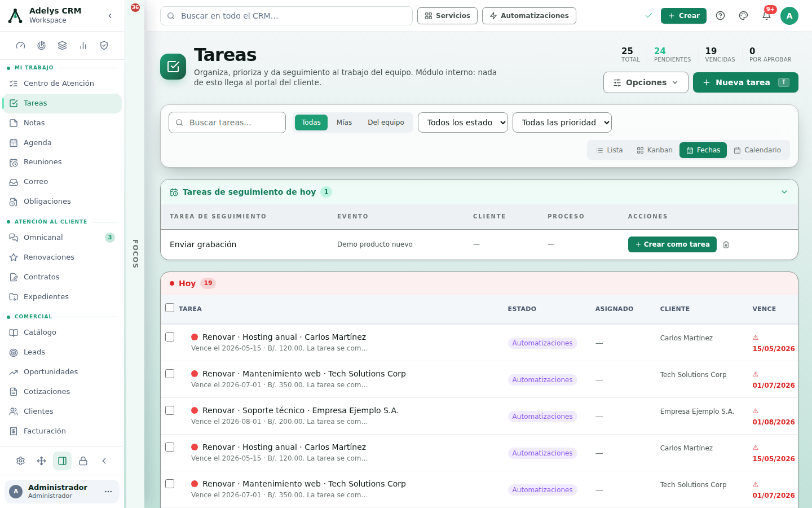This screenshot has height=508, width=812.
Task: Click the Nueva tarea button
Action: click(x=745, y=82)
